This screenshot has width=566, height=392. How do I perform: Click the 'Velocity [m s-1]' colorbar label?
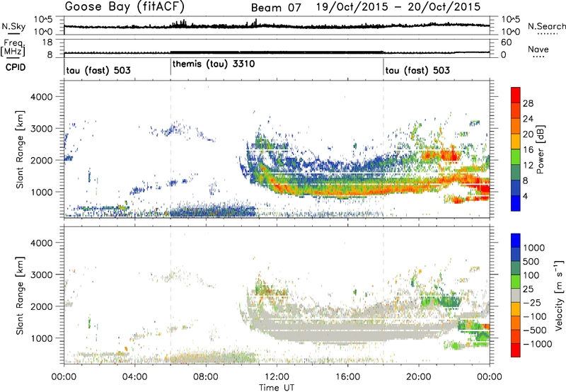[560, 295]
